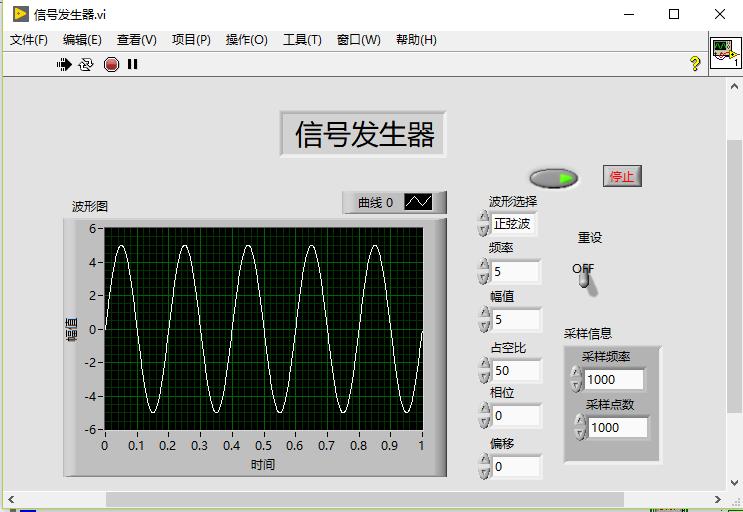Image resolution: width=743 pixels, height=512 pixels.
Task: Click the 采样频率 stepper arrows
Action: click(576, 379)
